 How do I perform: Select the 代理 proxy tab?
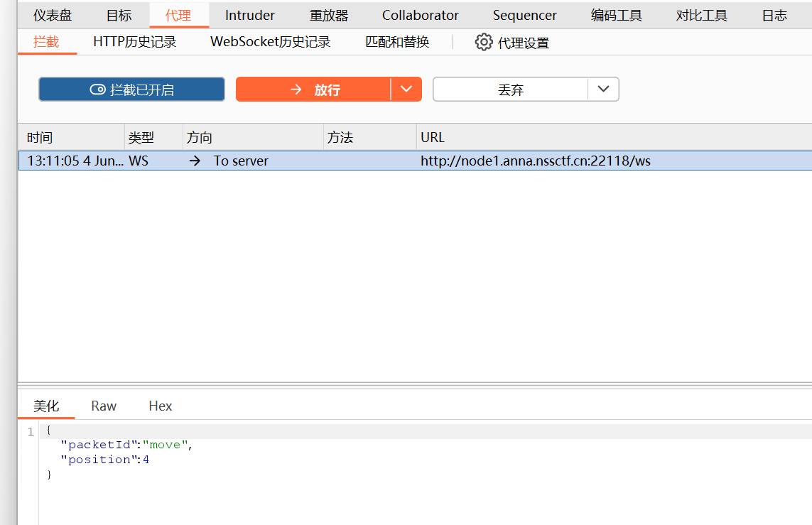tap(178, 16)
